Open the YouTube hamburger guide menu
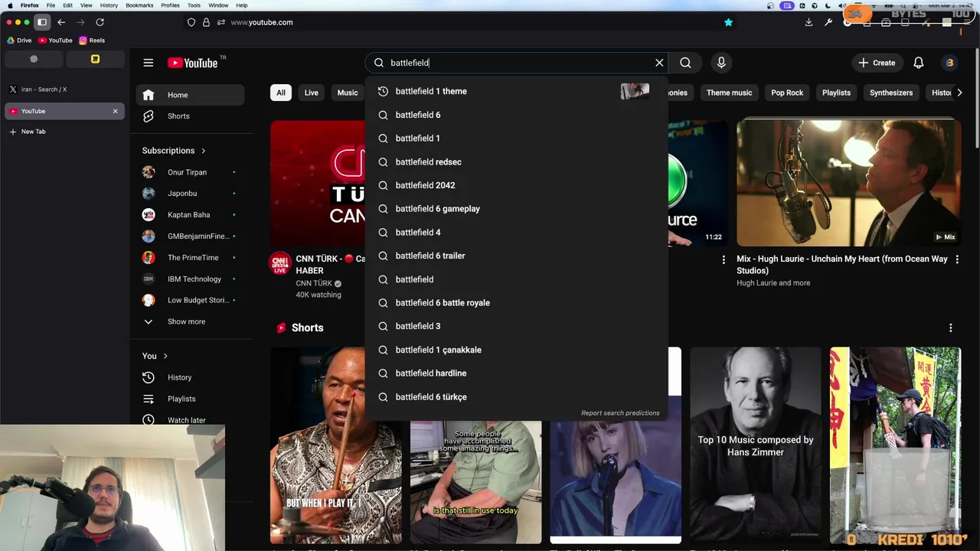980x551 pixels. [149, 63]
